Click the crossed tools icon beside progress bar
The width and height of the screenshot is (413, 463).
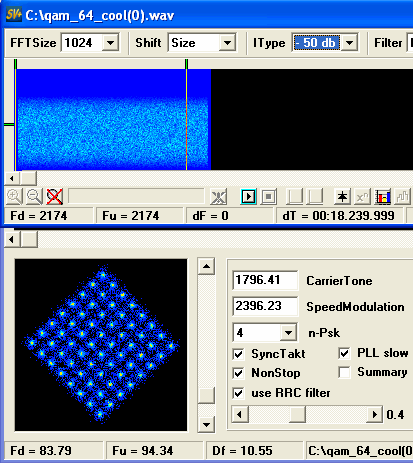point(219,197)
